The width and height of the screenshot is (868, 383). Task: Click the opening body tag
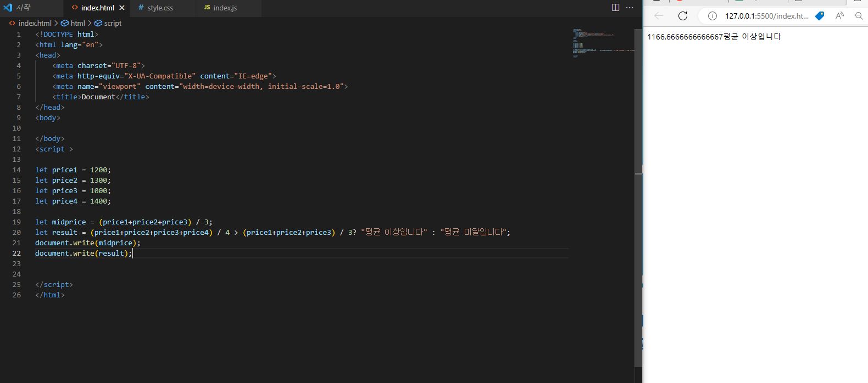coord(48,117)
